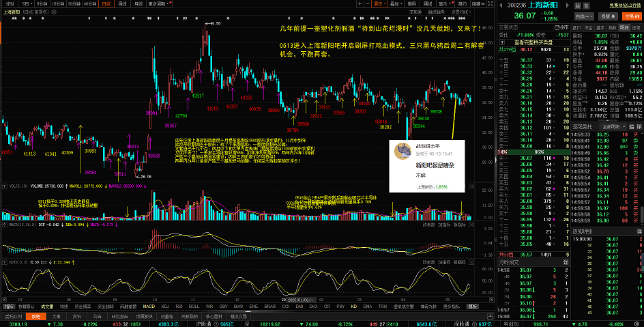
Task: Click 换指标 on the KD panel
Action: coord(460,261)
